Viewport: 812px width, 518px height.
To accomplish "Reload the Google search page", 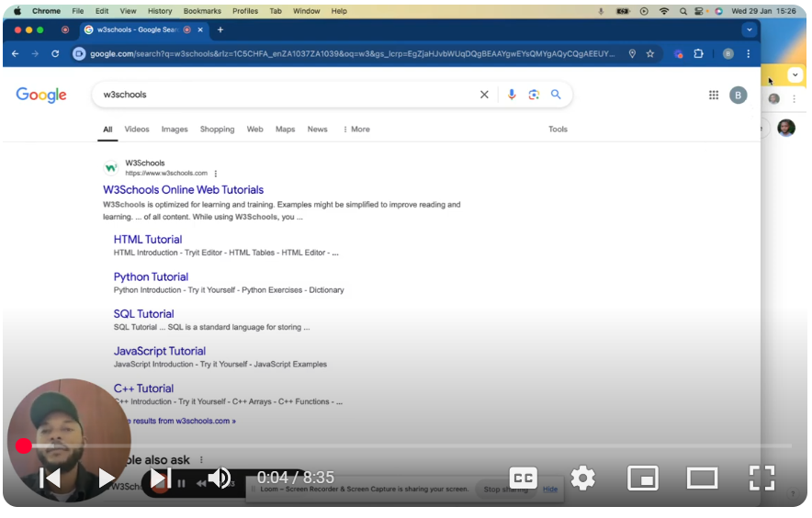I will point(55,54).
